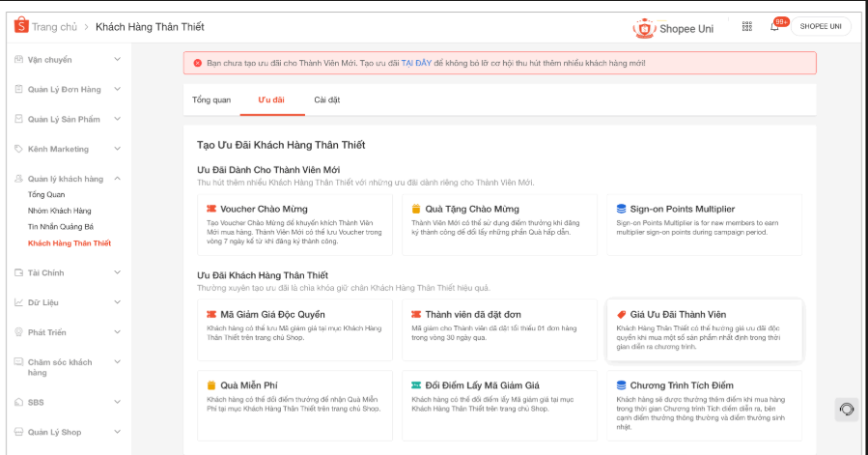Click the Chương Trình Tích Điểm coins icon
The width and height of the screenshot is (868, 455).
tap(621, 385)
